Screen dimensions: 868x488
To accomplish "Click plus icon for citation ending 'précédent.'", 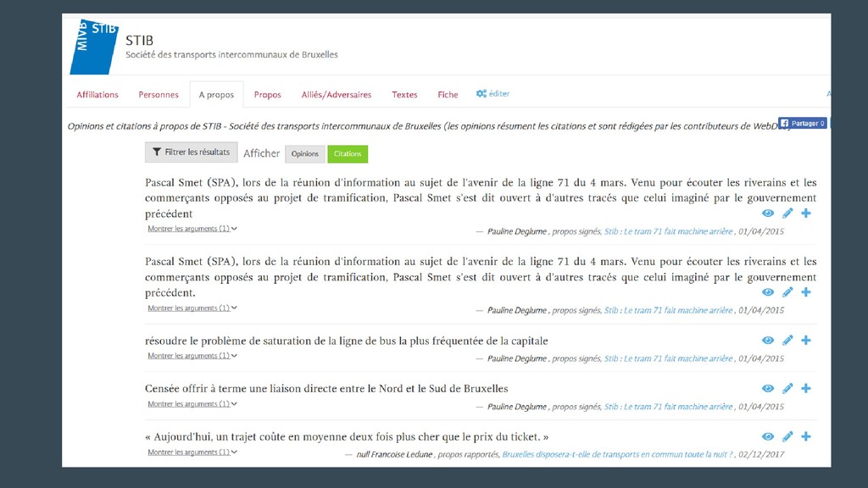I will pos(806,292).
